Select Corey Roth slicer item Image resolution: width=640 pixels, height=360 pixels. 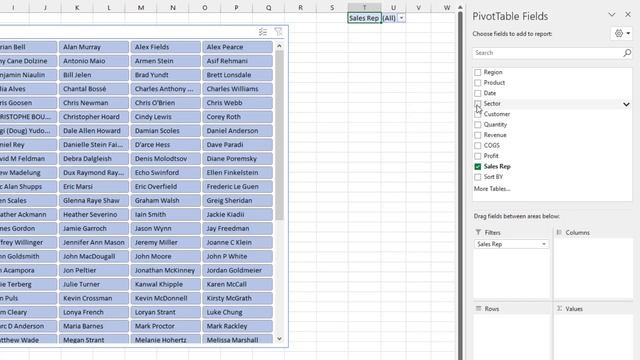point(237,117)
